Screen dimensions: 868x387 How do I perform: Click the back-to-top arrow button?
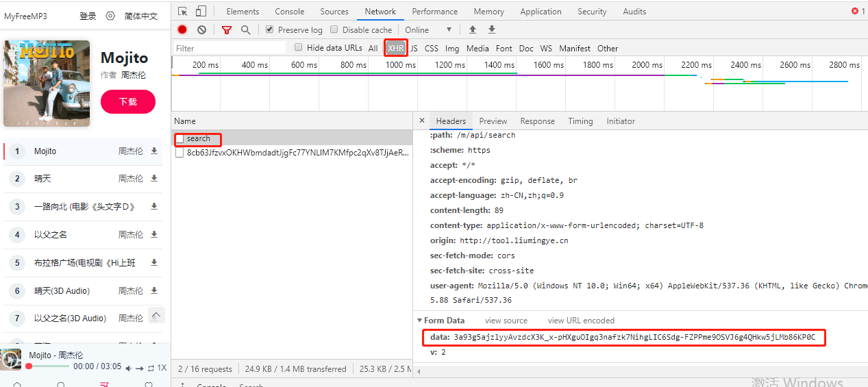tap(156, 315)
